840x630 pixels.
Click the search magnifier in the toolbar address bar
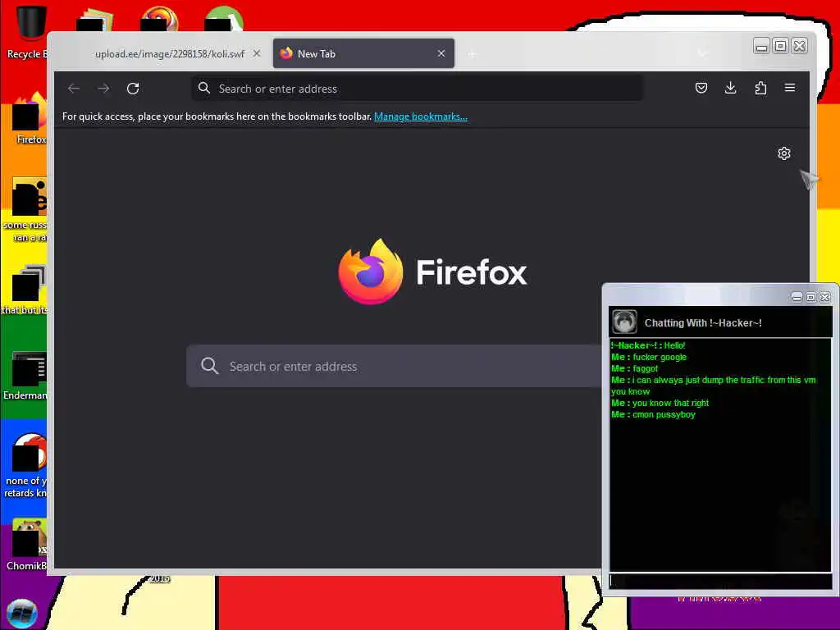(204, 88)
